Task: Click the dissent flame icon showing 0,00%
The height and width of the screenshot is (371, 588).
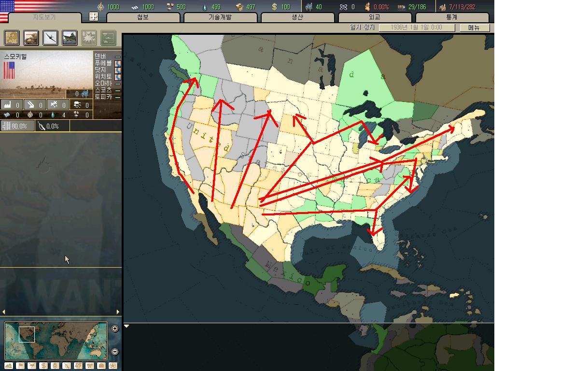Action: click(367, 7)
